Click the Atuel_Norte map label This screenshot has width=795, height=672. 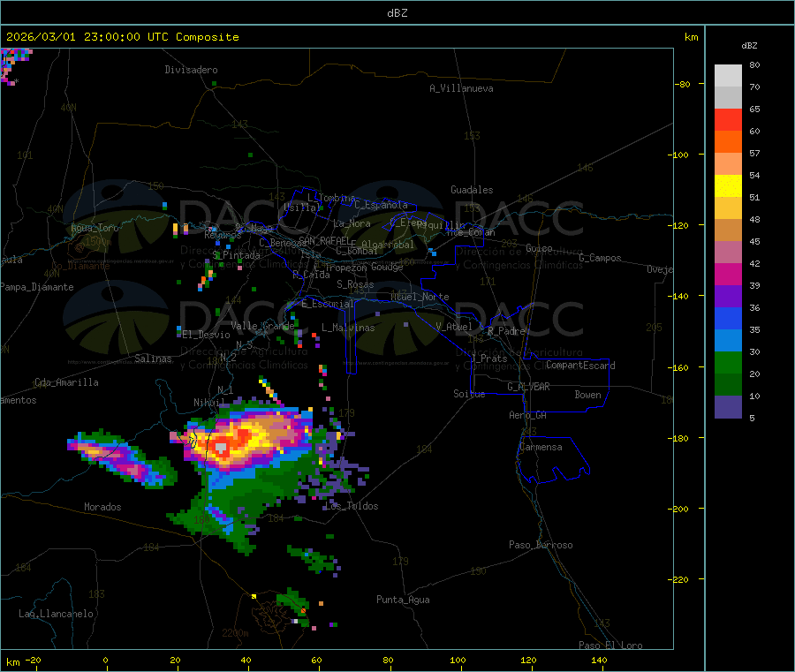pyautogui.click(x=420, y=297)
